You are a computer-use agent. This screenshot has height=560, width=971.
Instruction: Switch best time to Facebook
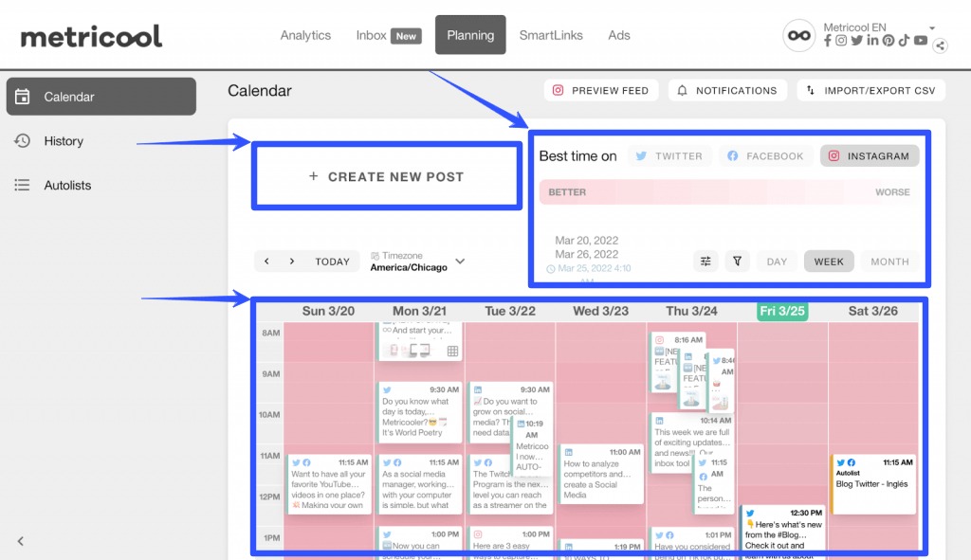tap(764, 156)
